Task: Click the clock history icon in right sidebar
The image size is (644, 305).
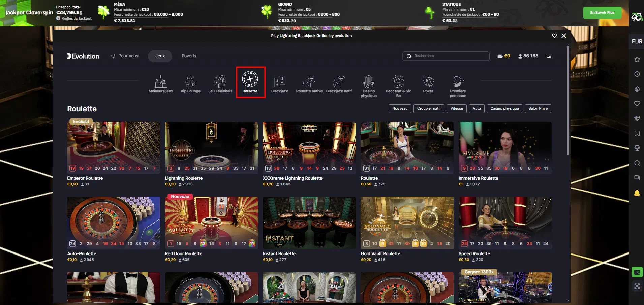Action: coord(637,74)
